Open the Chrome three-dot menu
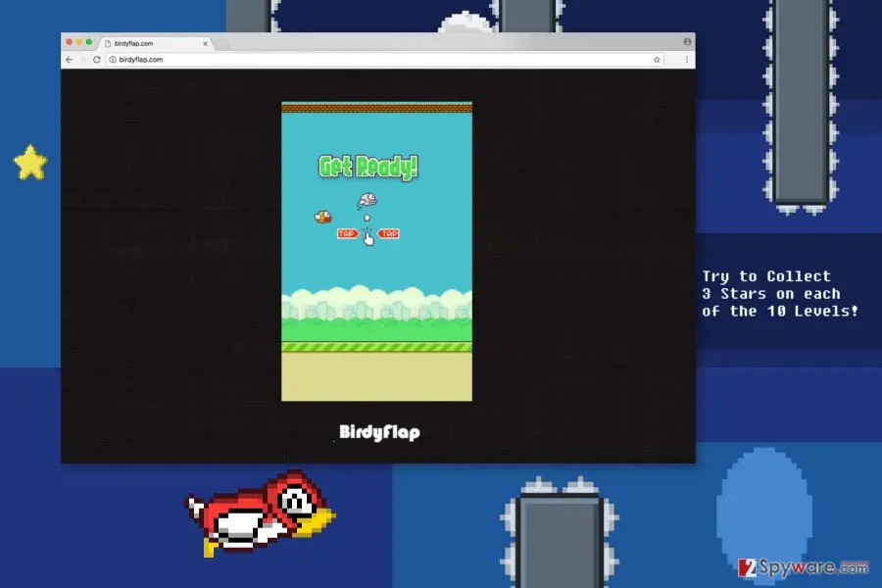 tap(687, 60)
